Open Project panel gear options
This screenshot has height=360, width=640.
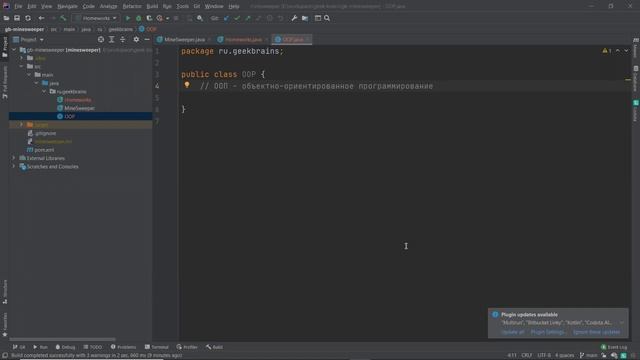pos(136,40)
